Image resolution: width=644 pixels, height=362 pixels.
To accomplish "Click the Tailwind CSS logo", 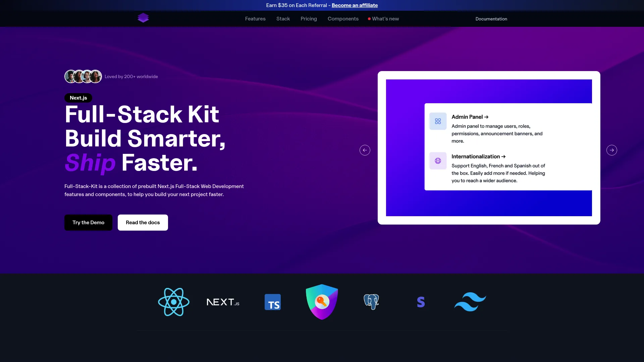I will (470, 302).
